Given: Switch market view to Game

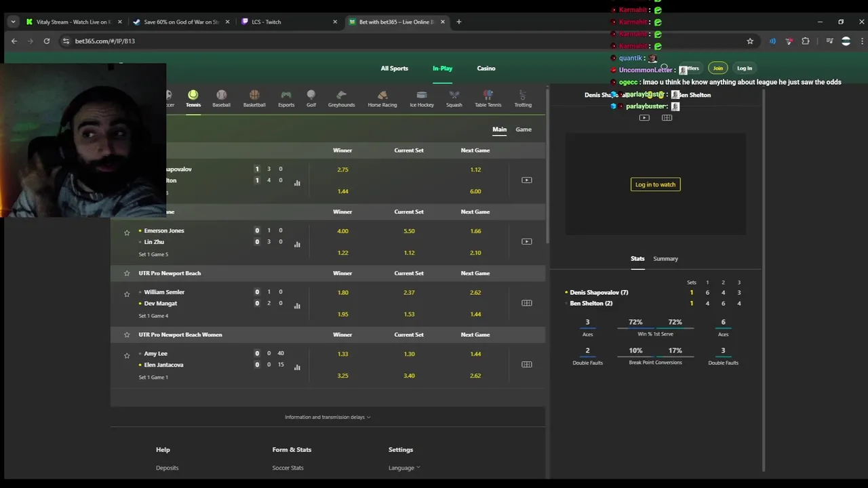Looking at the screenshot, I should (x=524, y=129).
